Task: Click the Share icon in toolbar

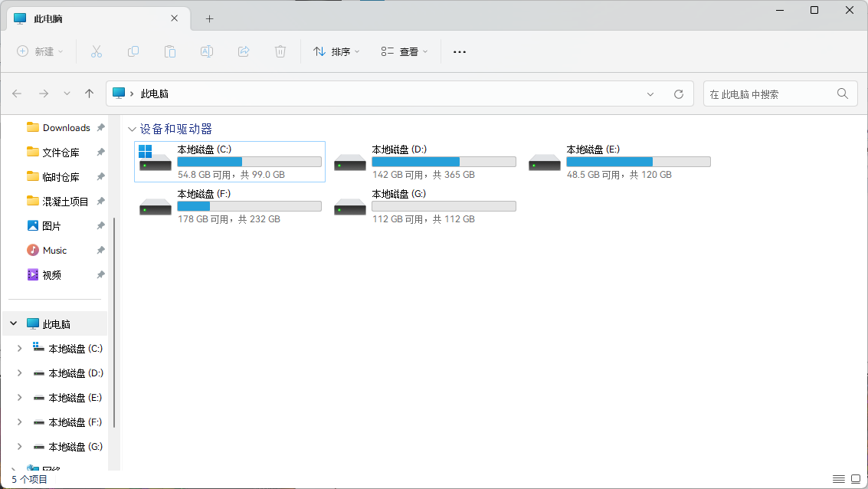Action: coord(244,51)
